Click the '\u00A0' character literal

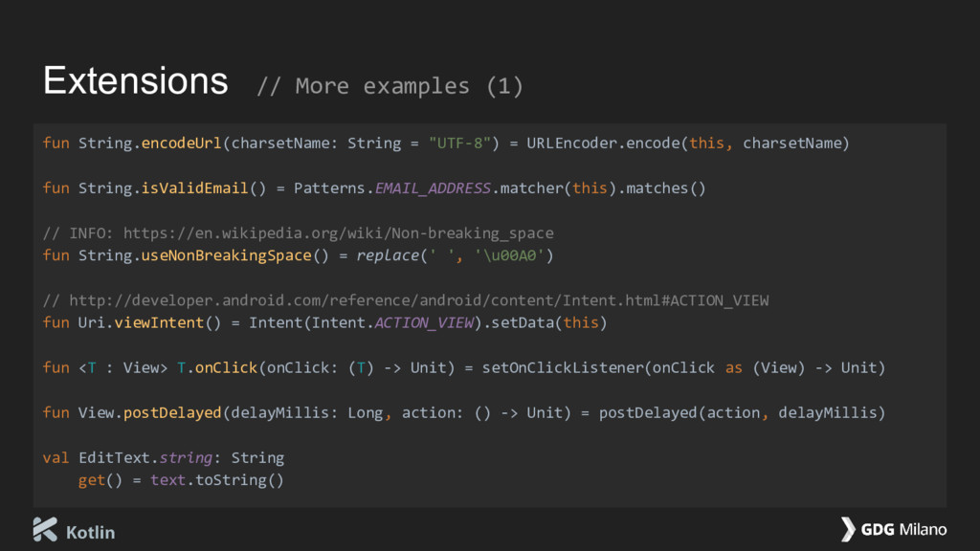pos(509,255)
